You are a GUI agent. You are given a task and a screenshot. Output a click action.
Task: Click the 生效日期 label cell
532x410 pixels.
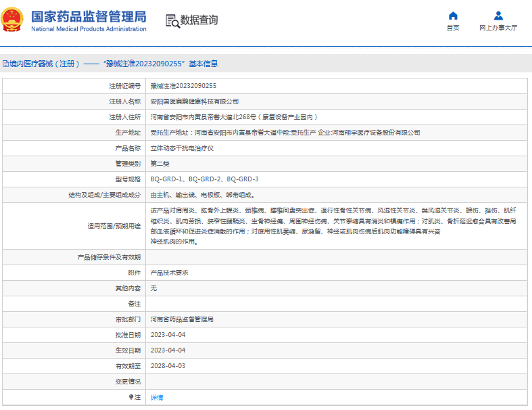click(74, 350)
